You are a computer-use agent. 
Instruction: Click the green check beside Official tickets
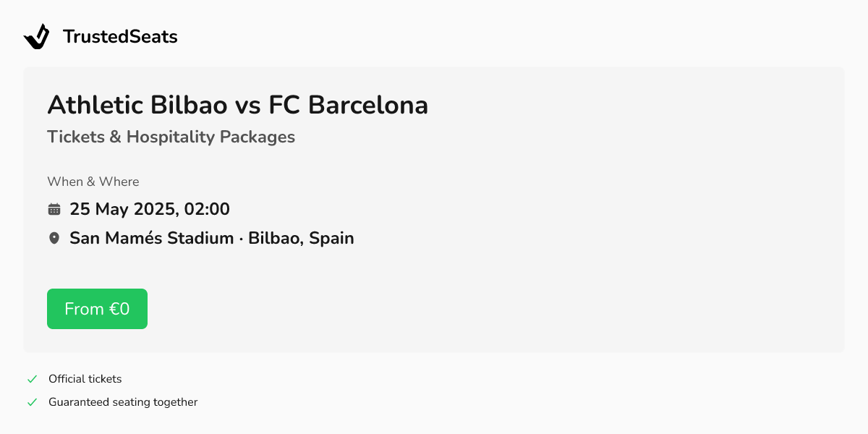point(32,378)
